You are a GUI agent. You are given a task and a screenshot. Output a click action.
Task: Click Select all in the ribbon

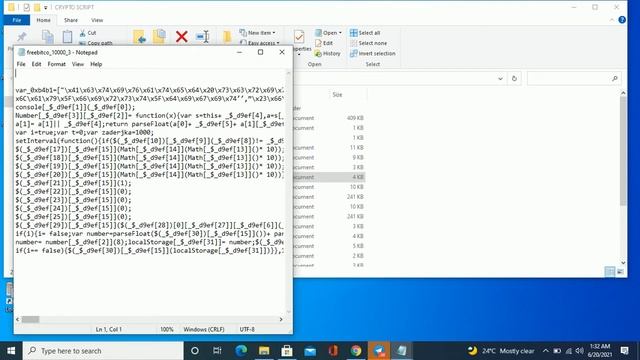[365, 33]
